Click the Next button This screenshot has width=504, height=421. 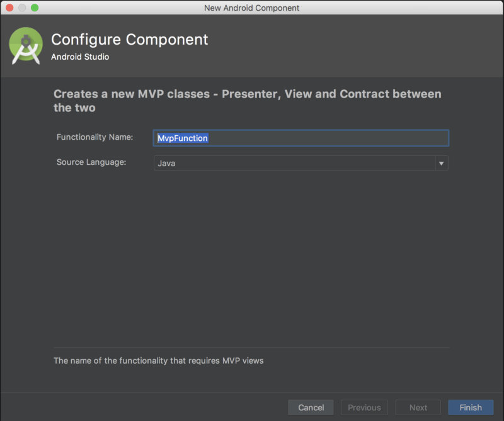click(x=418, y=407)
